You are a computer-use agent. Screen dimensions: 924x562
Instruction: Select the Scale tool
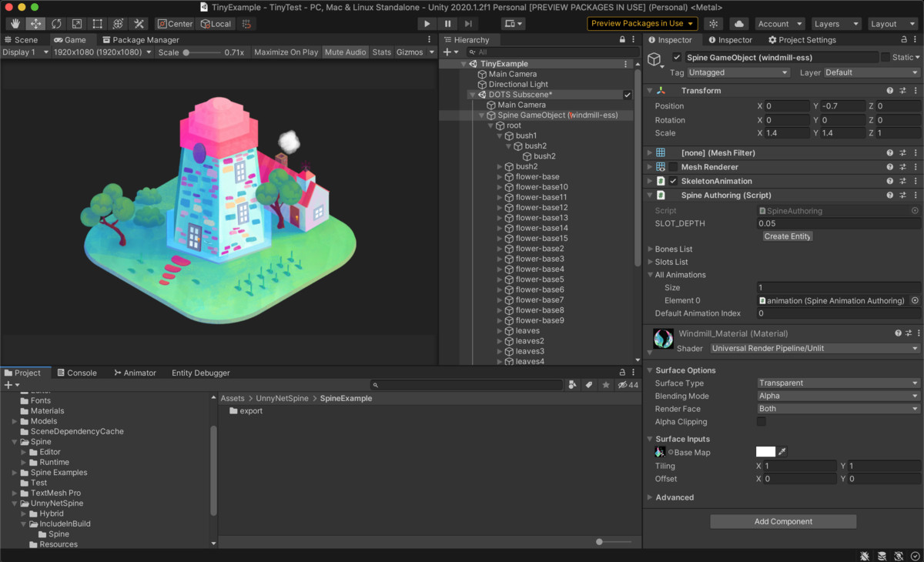(x=76, y=24)
